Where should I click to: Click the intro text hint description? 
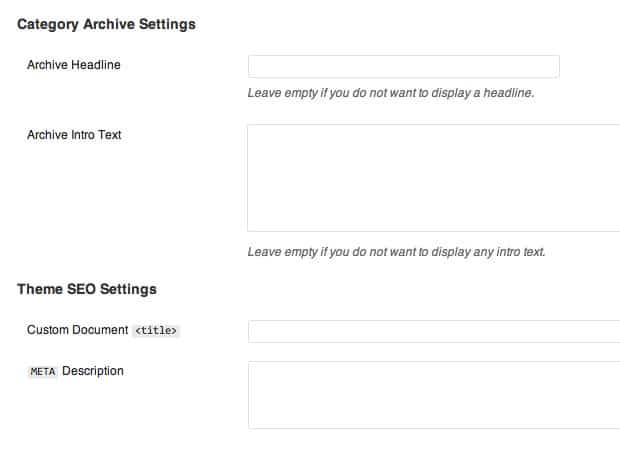point(397,252)
